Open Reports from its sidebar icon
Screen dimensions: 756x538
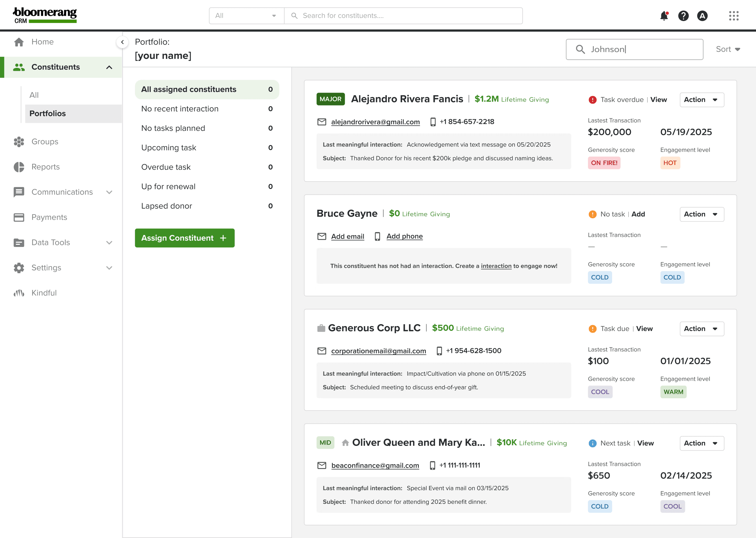[19, 167]
